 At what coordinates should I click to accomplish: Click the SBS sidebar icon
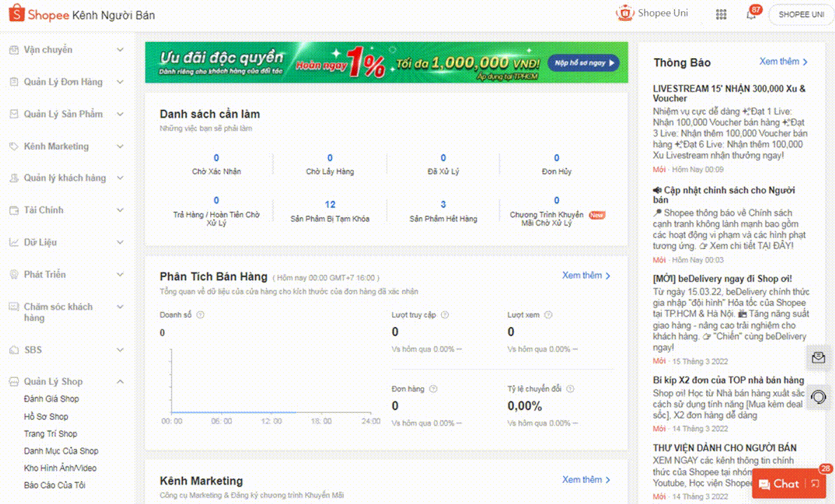[14, 350]
